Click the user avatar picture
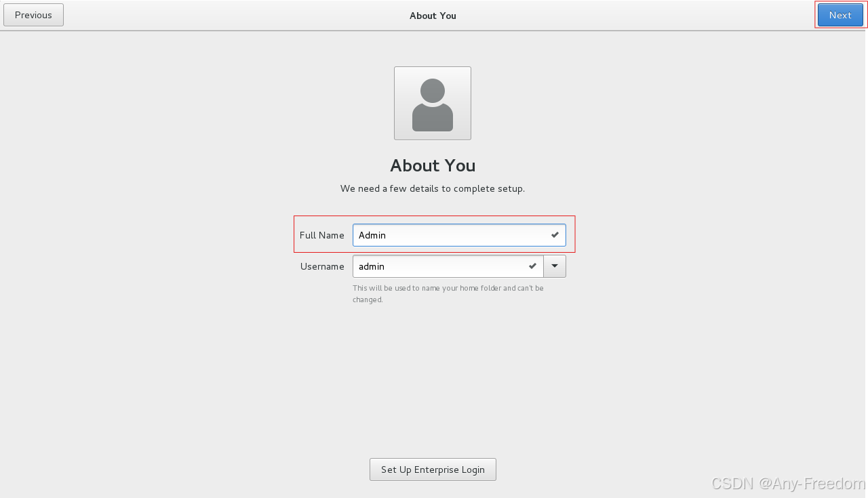This screenshot has height=498, width=868. (x=433, y=103)
